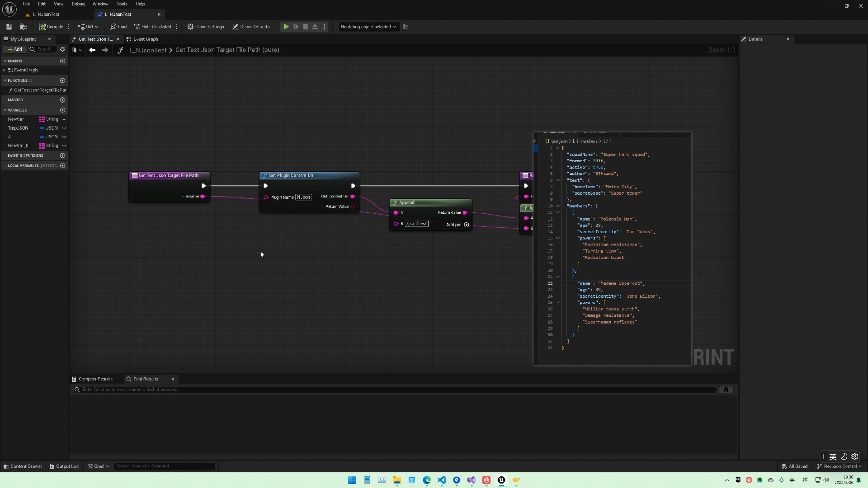Collapse the Variables section

pyautogui.click(x=5, y=110)
